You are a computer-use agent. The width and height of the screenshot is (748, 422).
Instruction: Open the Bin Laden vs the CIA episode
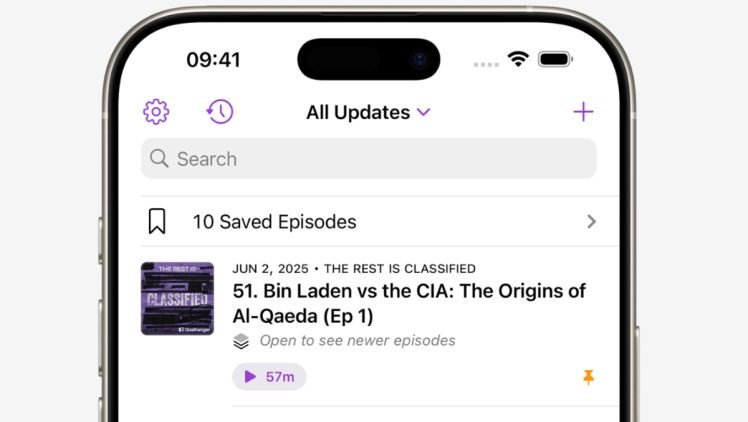409,303
